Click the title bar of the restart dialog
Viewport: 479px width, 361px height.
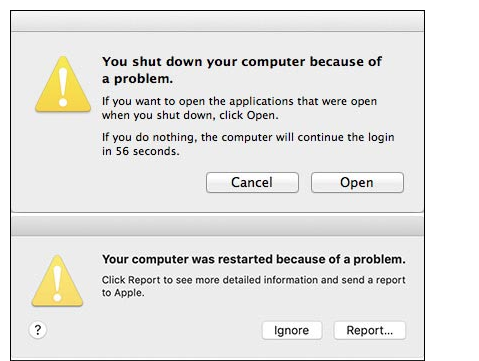[x=217, y=225]
